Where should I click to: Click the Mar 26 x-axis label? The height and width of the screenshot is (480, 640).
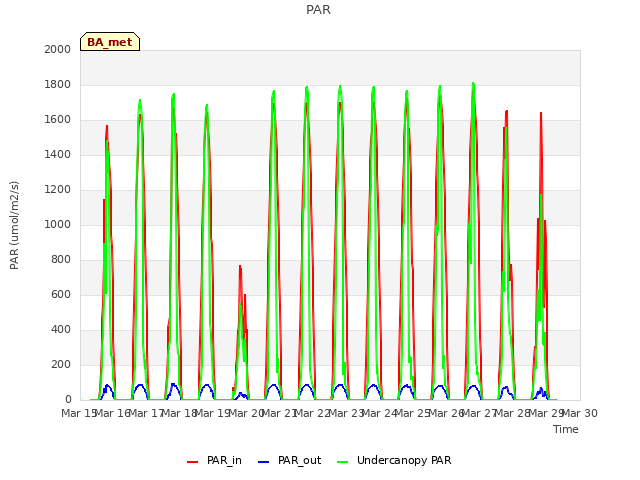tap(446, 413)
